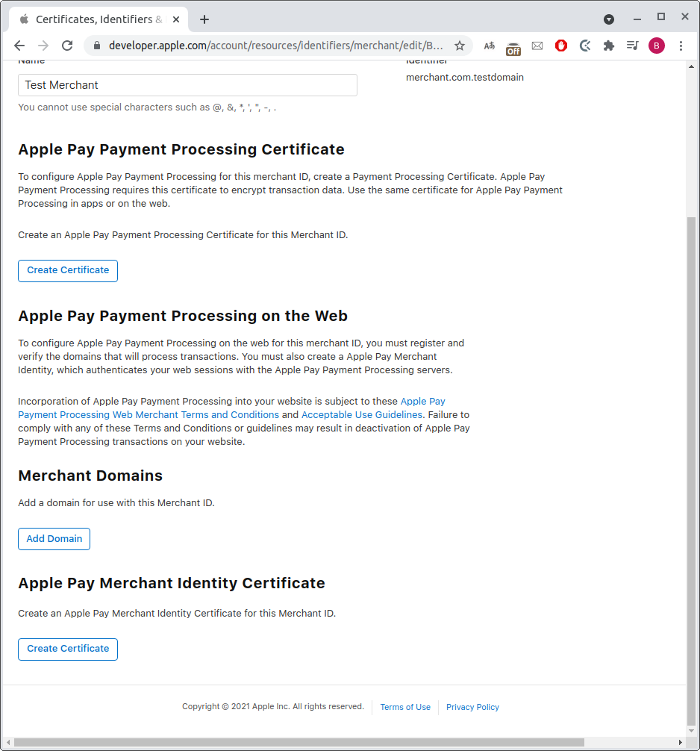Click the bookmark star icon
The height and width of the screenshot is (751, 700).
tap(460, 46)
